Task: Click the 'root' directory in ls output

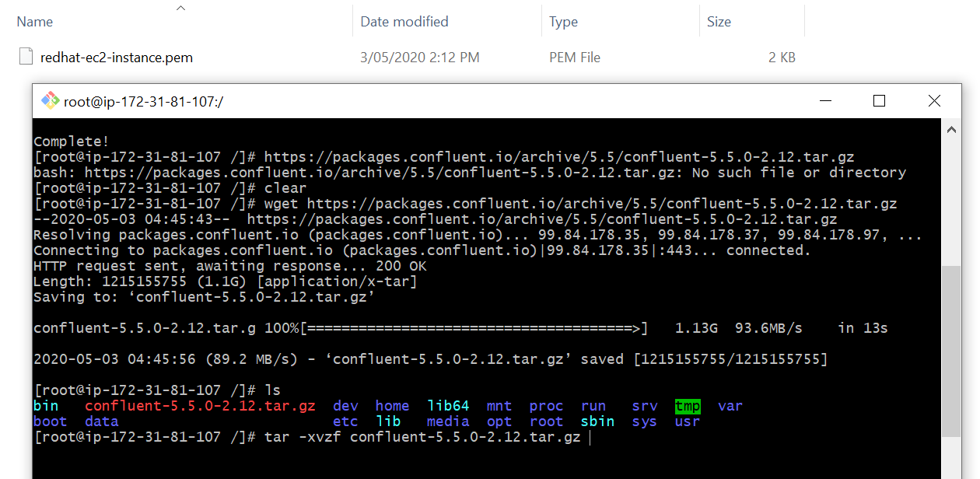Action: (x=547, y=421)
